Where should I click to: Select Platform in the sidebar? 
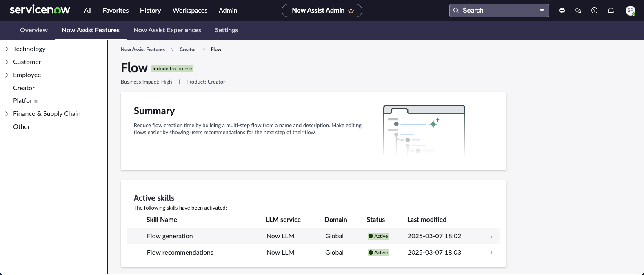(x=25, y=101)
